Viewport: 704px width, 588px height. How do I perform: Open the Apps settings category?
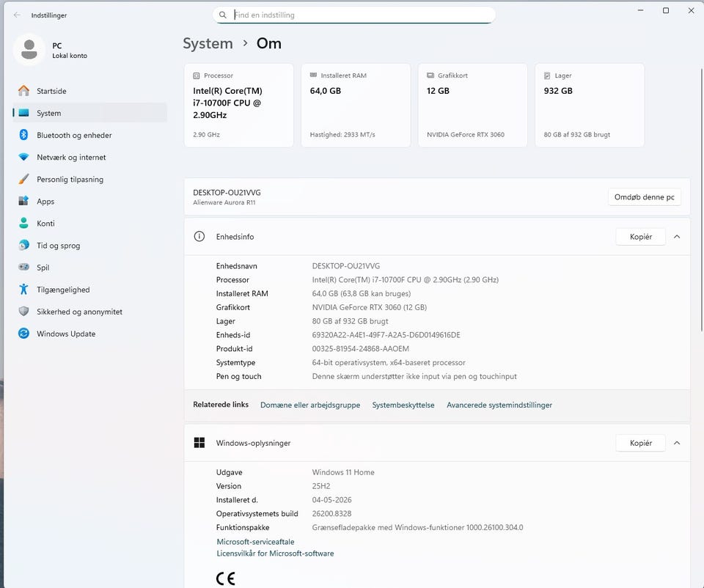(x=89, y=201)
